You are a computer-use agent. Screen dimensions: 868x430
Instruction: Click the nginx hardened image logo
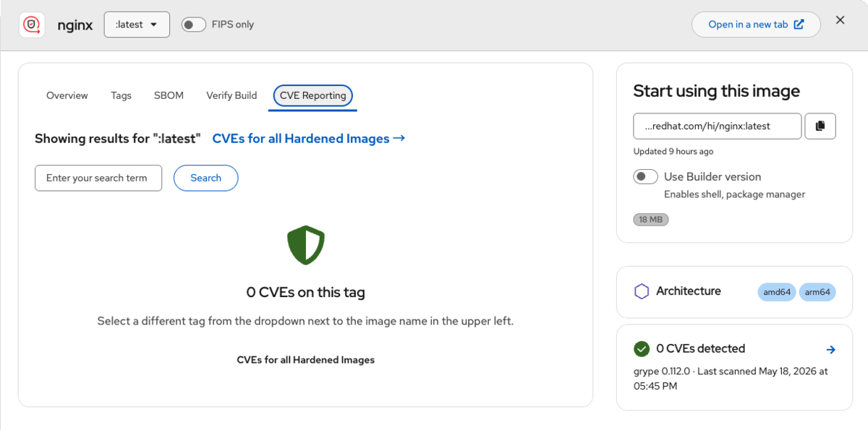click(x=32, y=25)
